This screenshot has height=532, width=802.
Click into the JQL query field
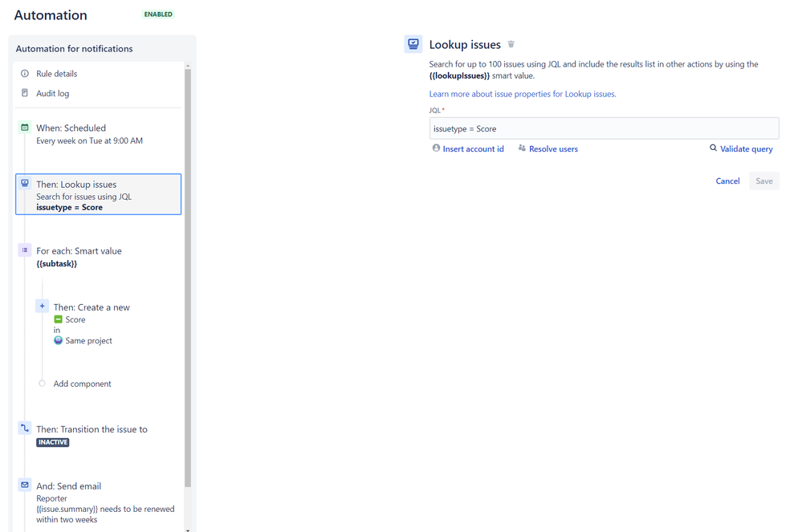(604, 128)
